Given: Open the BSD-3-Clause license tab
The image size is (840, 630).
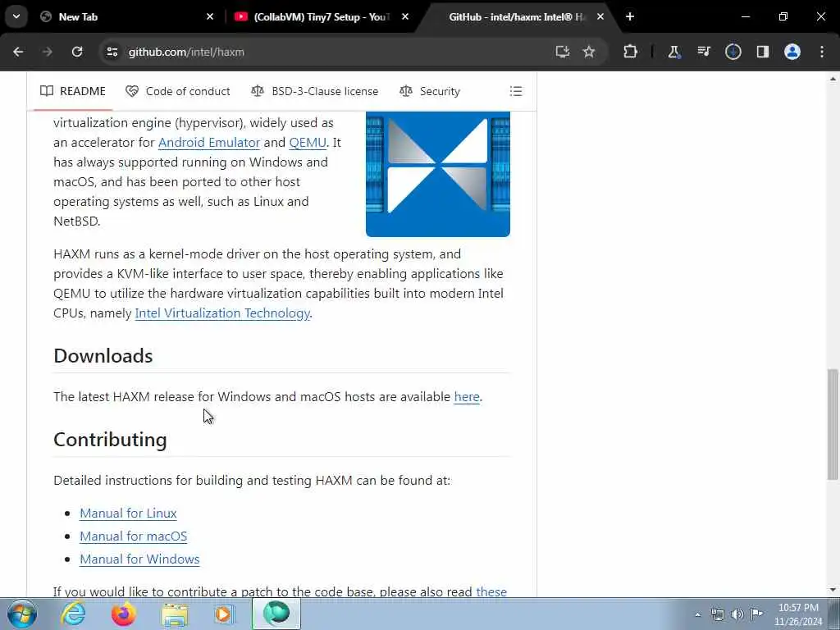Looking at the screenshot, I should [x=315, y=91].
